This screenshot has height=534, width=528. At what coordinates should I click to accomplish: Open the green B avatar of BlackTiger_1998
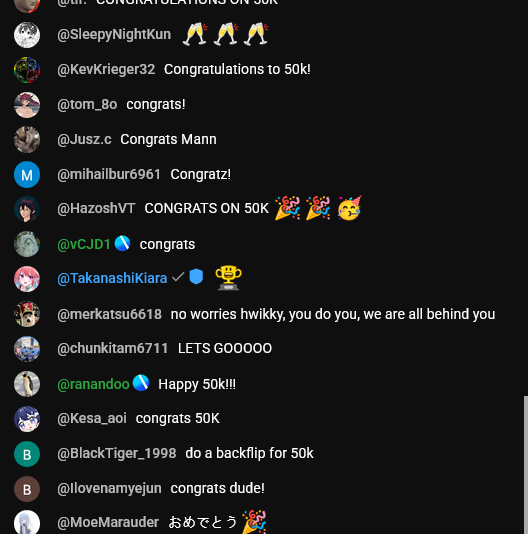coord(27,454)
